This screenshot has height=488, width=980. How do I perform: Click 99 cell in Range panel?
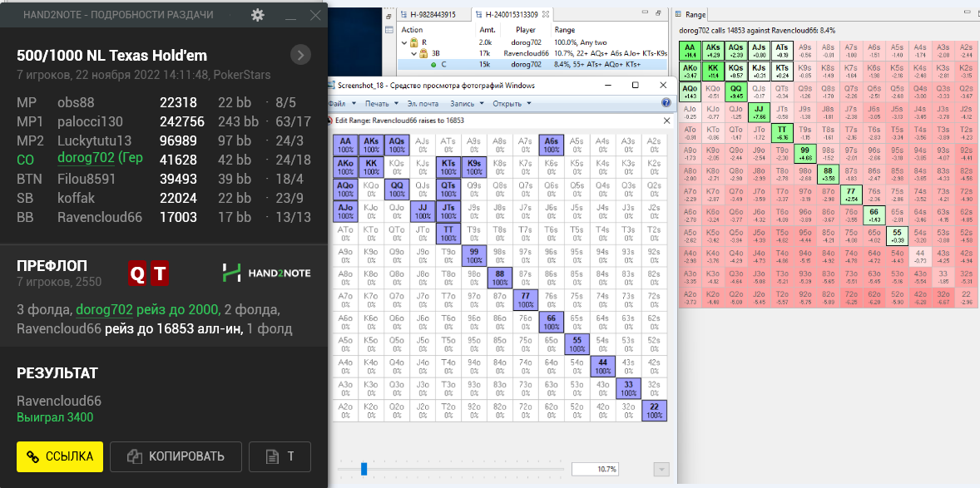(805, 154)
